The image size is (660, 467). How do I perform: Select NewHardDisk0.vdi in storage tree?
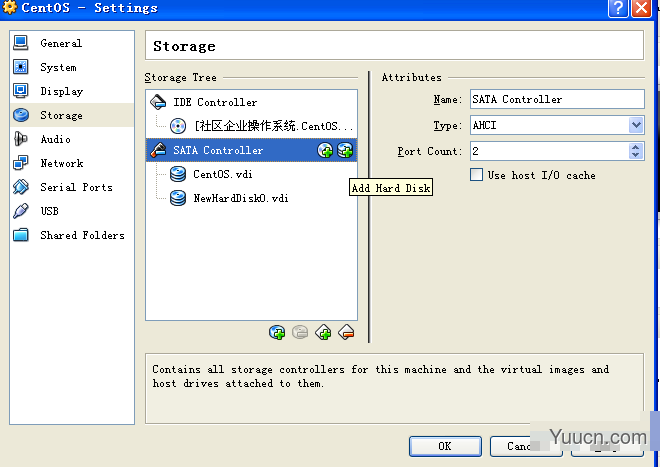[x=240, y=198]
